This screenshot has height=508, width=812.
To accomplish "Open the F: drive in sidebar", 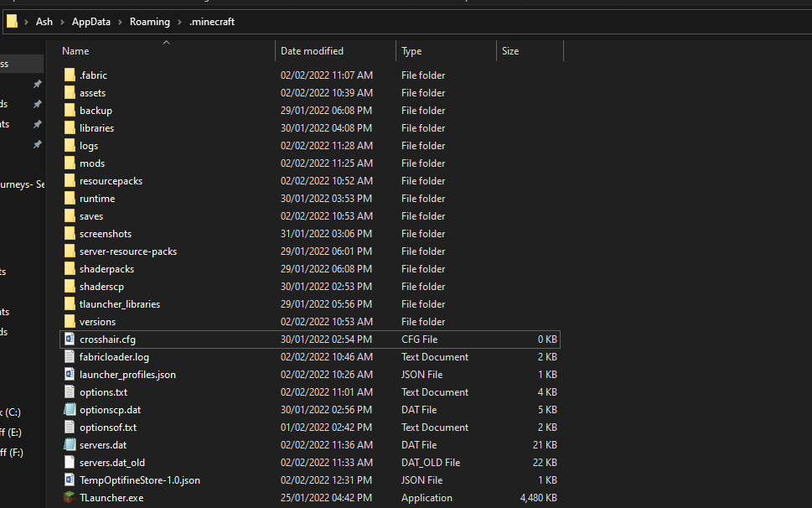I will coord(12,453).
